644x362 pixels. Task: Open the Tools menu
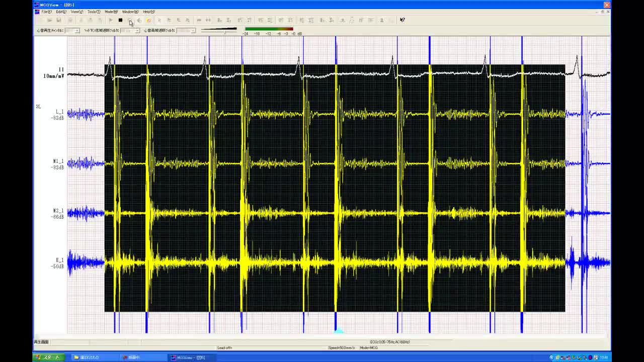click(x=94, y=12)
